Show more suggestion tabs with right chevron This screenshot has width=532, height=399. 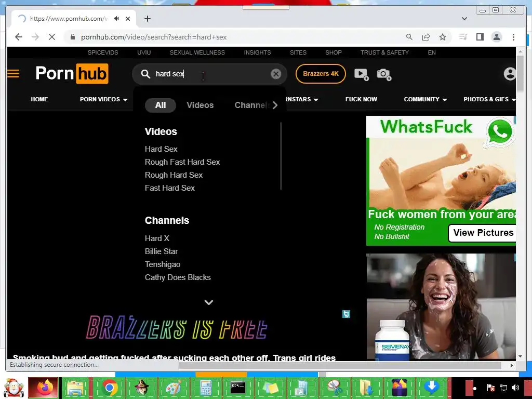tap(275, 105)
